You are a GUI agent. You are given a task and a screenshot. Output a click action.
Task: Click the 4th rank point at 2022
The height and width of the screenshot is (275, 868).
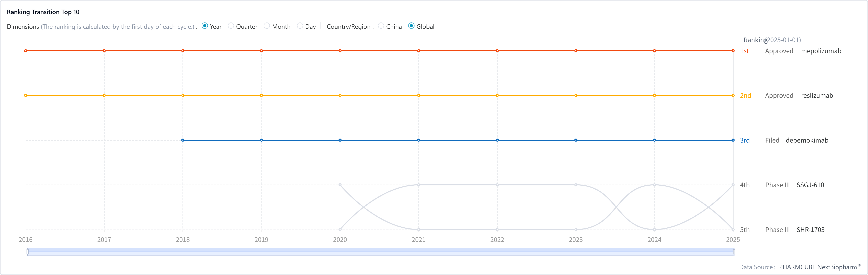pyautogui.click(x=497, y=185)
